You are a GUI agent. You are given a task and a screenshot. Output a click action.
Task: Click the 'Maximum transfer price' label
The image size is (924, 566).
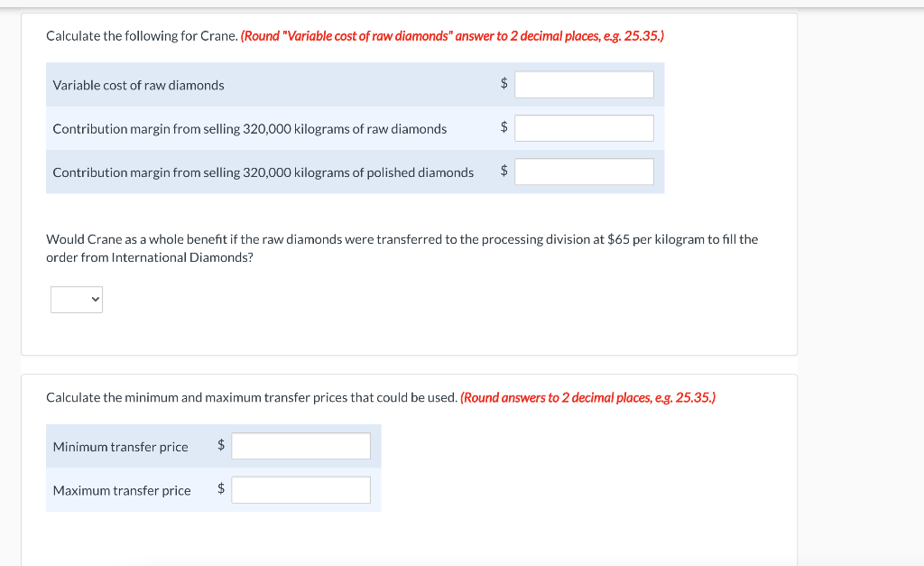click(x=122, y=490)
